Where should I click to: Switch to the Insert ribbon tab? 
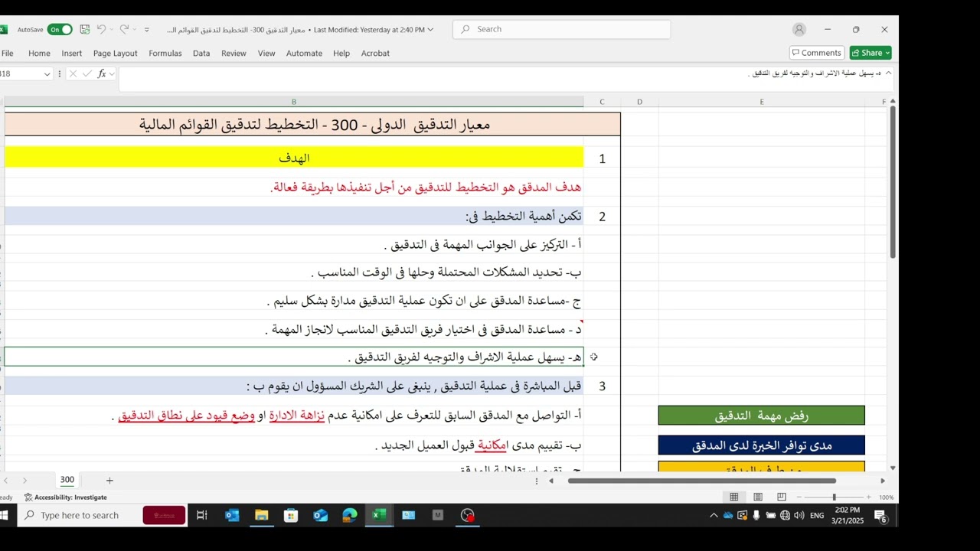72,54
